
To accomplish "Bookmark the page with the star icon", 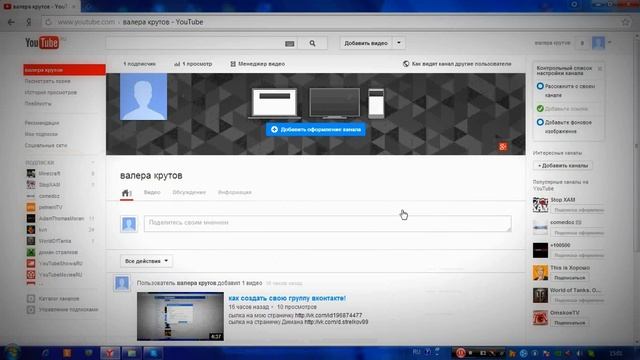I will click(626, 22).
